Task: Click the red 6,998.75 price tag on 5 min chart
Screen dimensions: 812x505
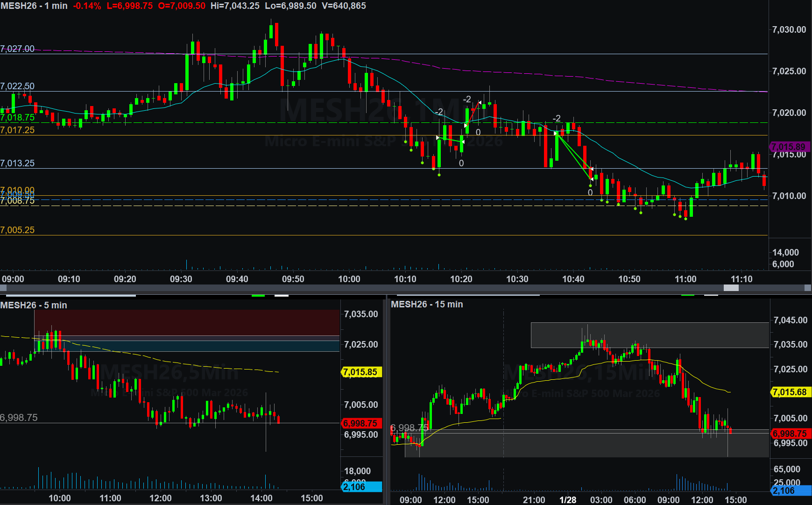Action: tap(361, 424)
